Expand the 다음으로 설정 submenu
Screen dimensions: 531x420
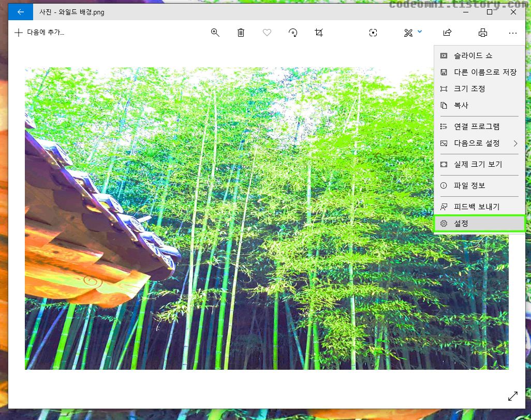coord(480,143)
